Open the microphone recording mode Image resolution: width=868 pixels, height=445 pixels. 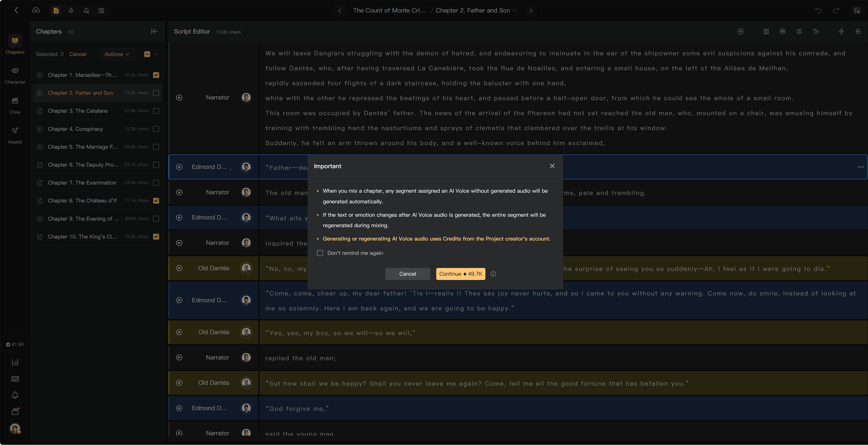pos(71,10)
